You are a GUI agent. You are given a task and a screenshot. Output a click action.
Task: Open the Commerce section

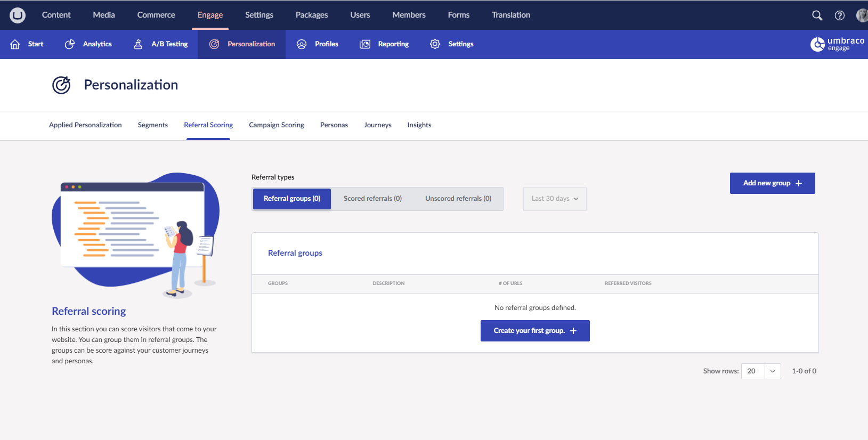(x=156, y=15)
